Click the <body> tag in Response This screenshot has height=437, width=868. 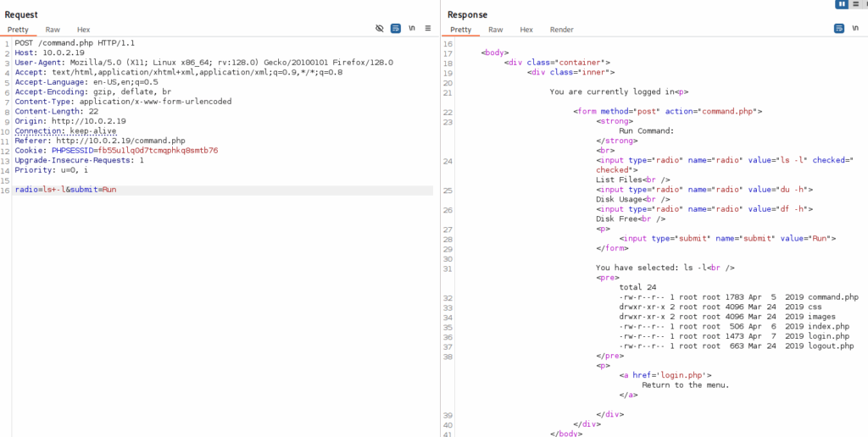494,53
